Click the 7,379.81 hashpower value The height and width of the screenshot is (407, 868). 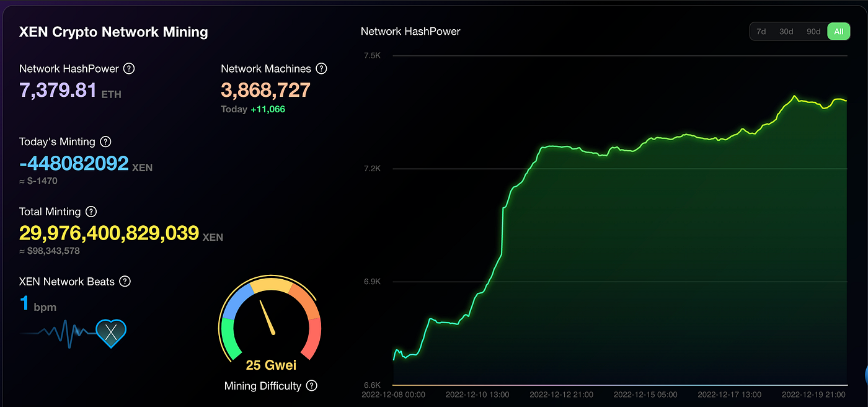[x=58, y=91]
